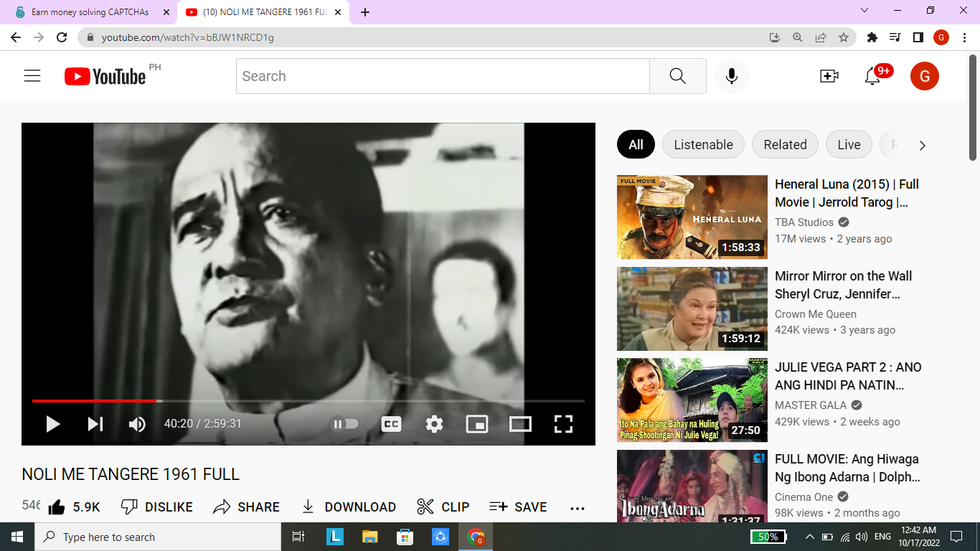Go to YouTube home via logo
The height and width of the screenshot is (551, 980).
[x=105, y=76]
